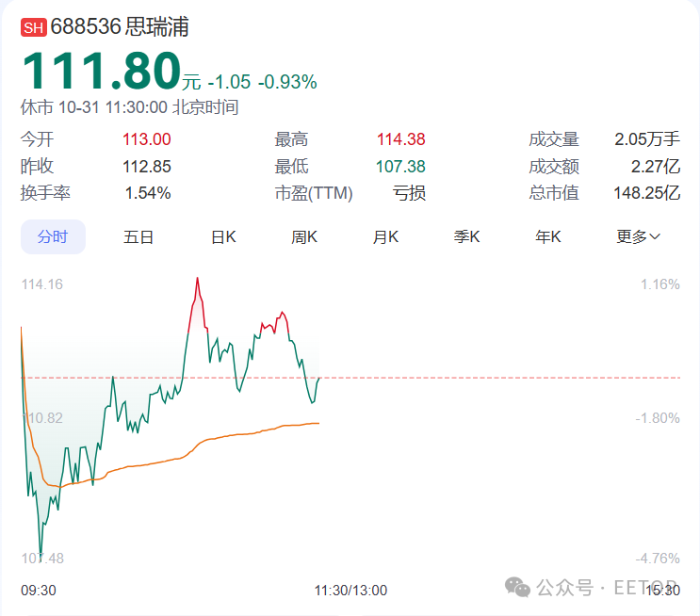Switch to the 年K chart tab
This screenshot has width=700, height=616.
548,236
